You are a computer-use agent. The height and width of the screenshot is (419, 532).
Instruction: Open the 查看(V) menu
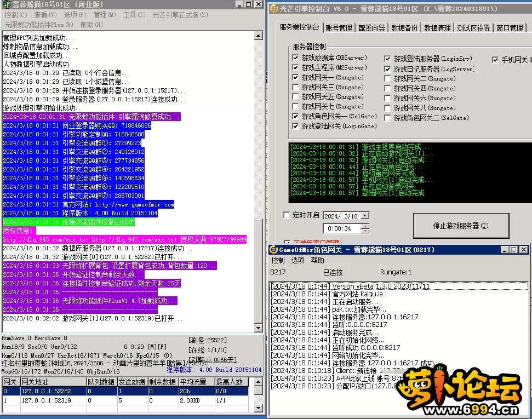(x=45, y=15)
